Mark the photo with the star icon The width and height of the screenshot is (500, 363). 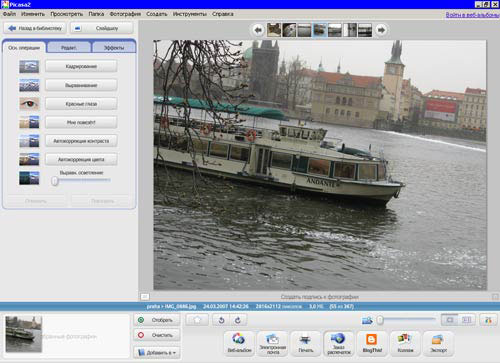[197, 320]
